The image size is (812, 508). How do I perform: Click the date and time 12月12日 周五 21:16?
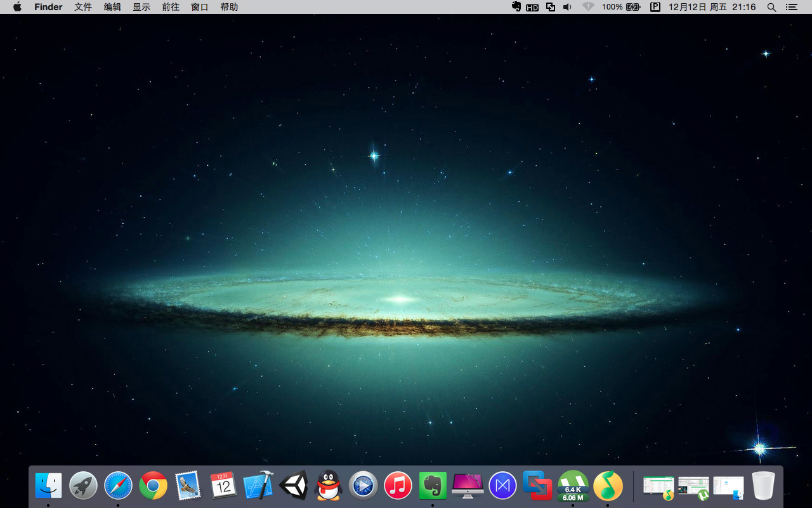[712, 7]
